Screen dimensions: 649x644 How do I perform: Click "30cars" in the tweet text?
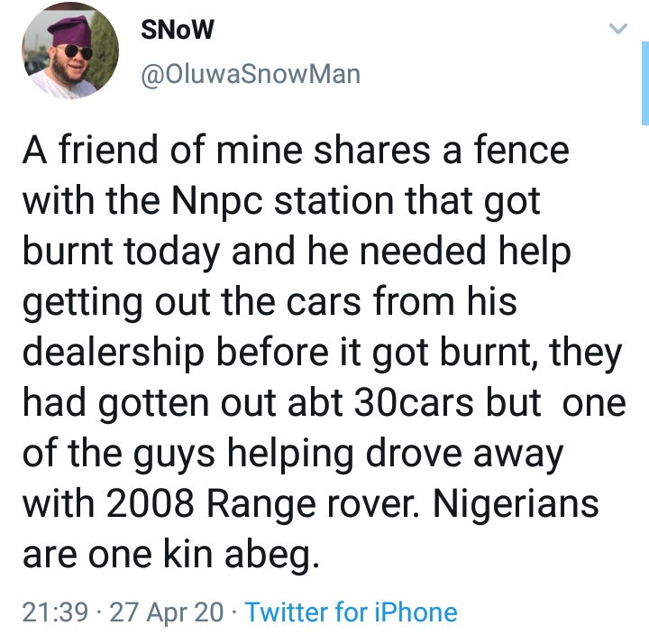click(x=414, y=403)
